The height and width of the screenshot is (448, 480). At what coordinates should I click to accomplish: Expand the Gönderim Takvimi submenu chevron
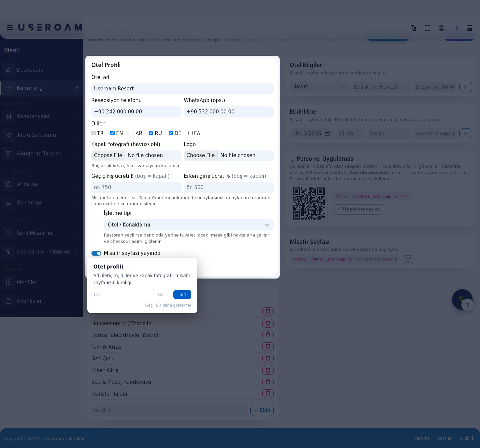pyautogui.click(x=77, y=154)
